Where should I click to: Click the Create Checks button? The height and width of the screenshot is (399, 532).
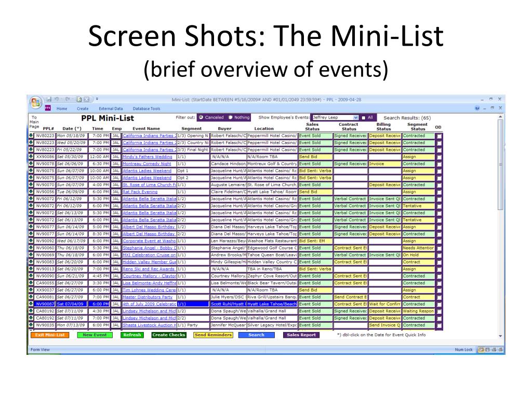pyautogui.click(x=169, y=335)
